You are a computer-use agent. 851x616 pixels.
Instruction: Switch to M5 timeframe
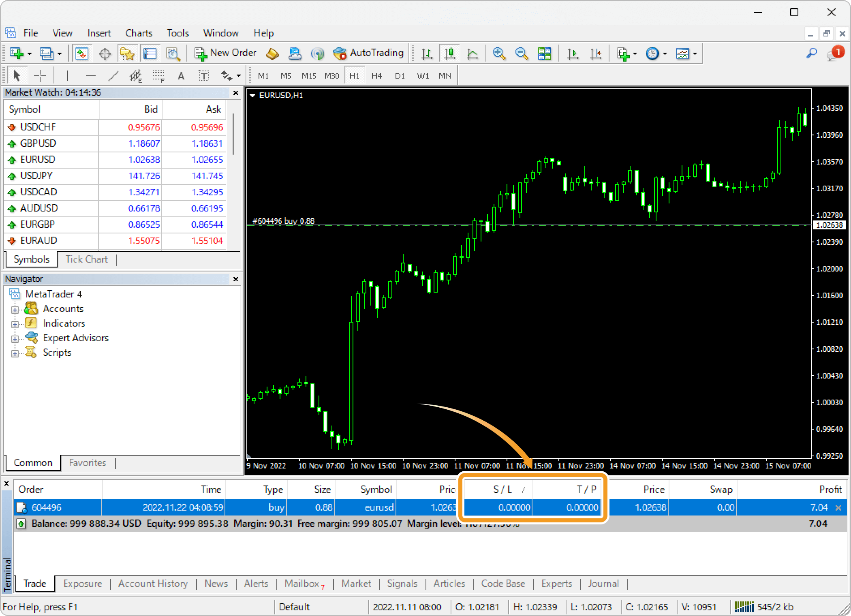pyautogui.click(x=285, y=75)
